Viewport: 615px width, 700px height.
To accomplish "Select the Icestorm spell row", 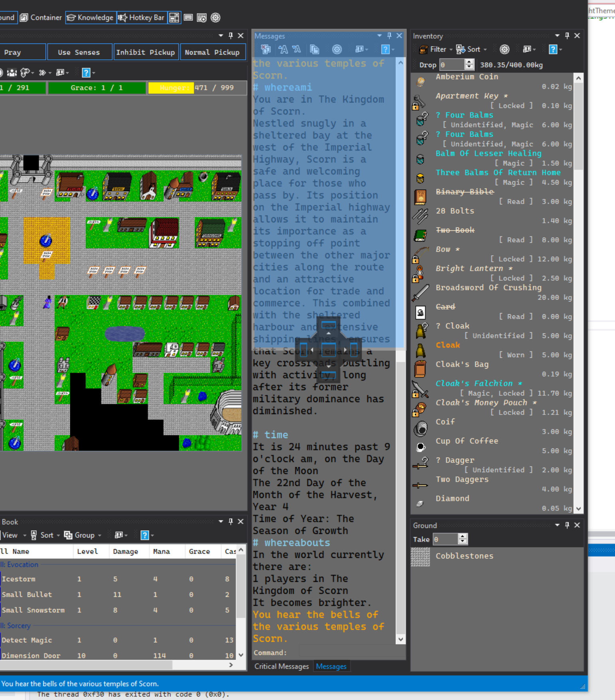I will [x=118, y=579].
